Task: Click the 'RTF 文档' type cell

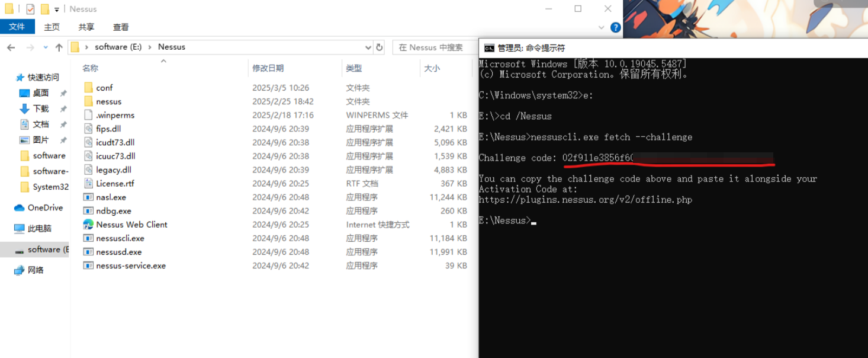Action: pos(362,184)
